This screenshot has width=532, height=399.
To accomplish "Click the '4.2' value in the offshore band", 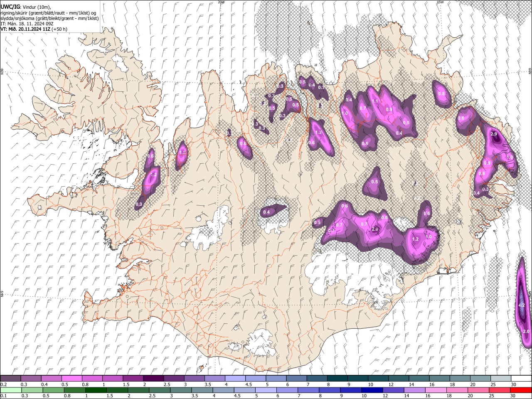I will [522, 305].
